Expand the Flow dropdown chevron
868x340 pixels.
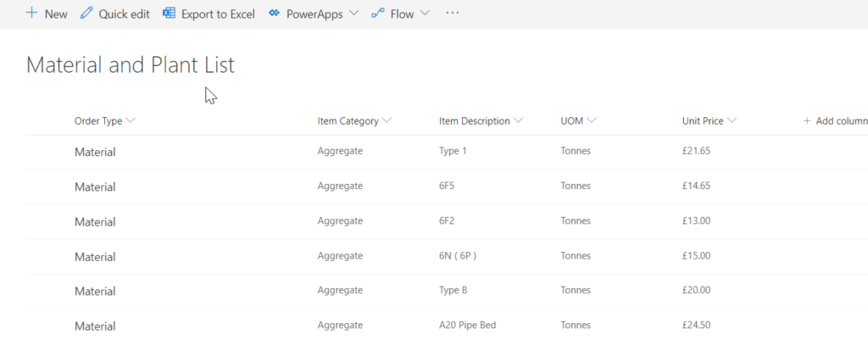point(425,14)
